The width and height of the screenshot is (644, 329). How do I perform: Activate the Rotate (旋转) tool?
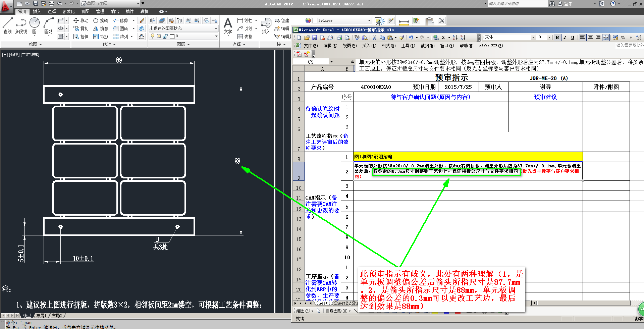(101, 20)
